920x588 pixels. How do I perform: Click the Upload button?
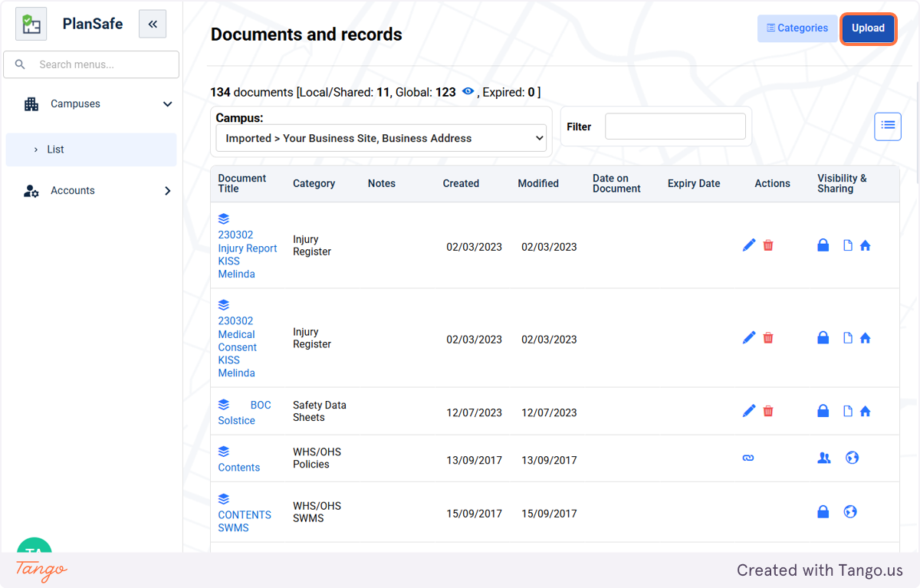coord(868,28)
